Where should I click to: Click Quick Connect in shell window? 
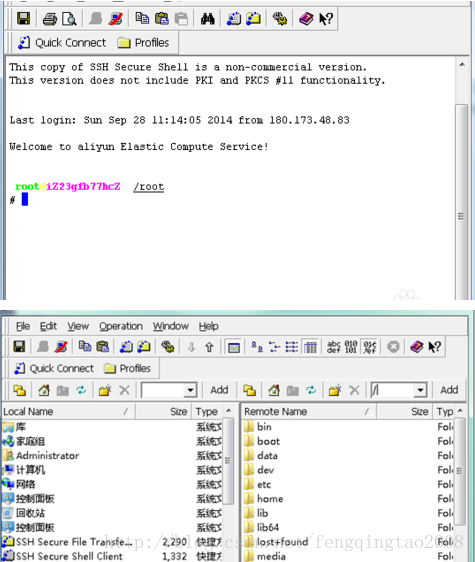click(62, 43)
